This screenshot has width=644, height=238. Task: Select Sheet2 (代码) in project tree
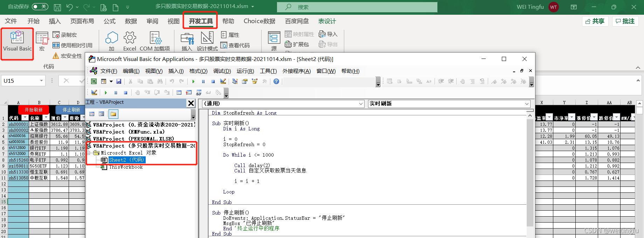tap(126, 160)
